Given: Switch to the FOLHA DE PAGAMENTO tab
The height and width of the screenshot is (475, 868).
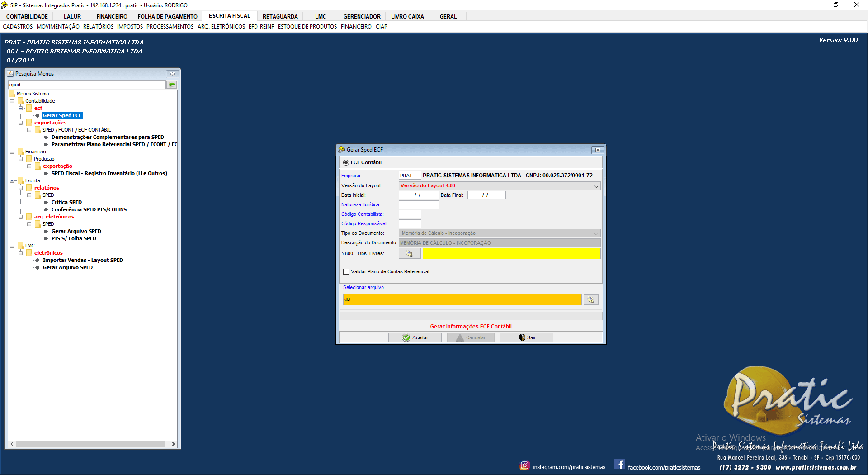Looking at the screenshot, I should (168, 17).
